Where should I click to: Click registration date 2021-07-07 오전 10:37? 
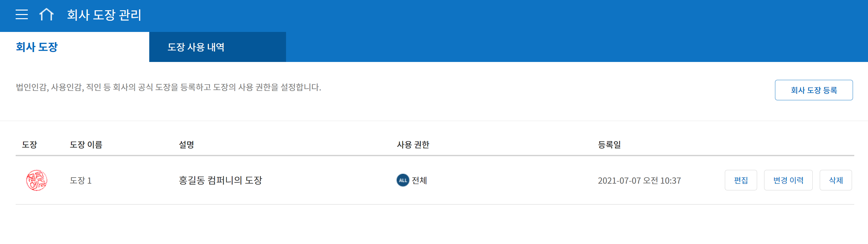point(639,181)
